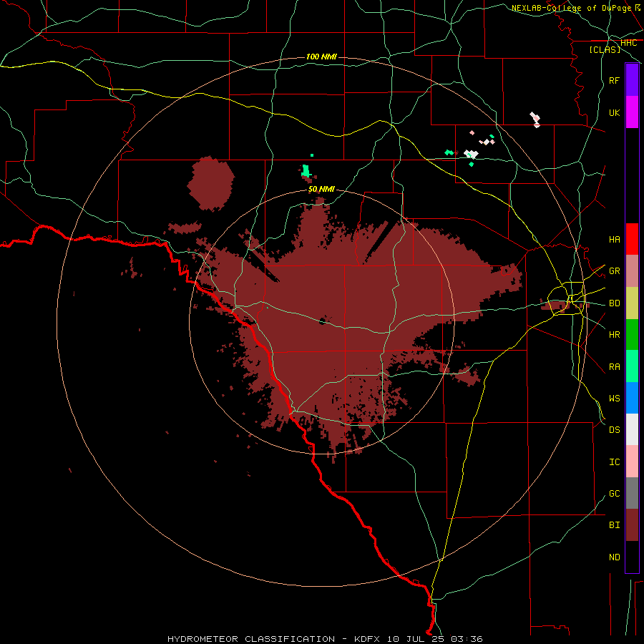Click the isolated hexagonal biological echo blob
Screen dimensions: 644x644
(x=210, y=184)
